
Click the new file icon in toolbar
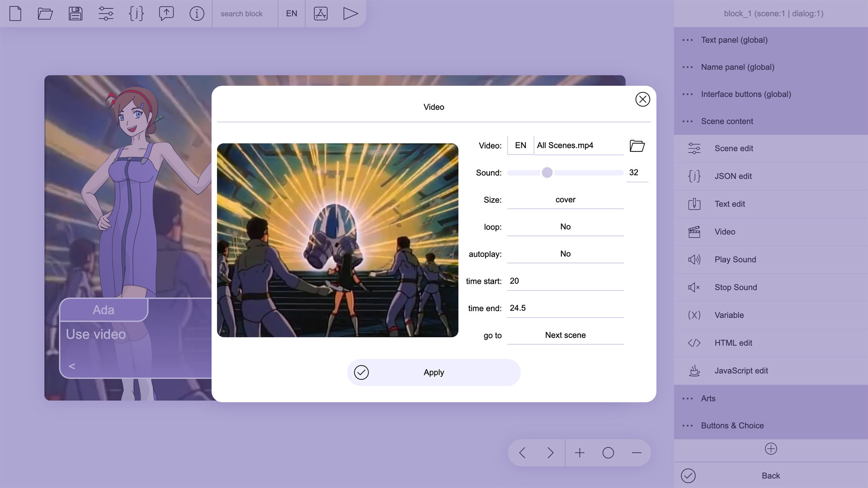(15, 14)
